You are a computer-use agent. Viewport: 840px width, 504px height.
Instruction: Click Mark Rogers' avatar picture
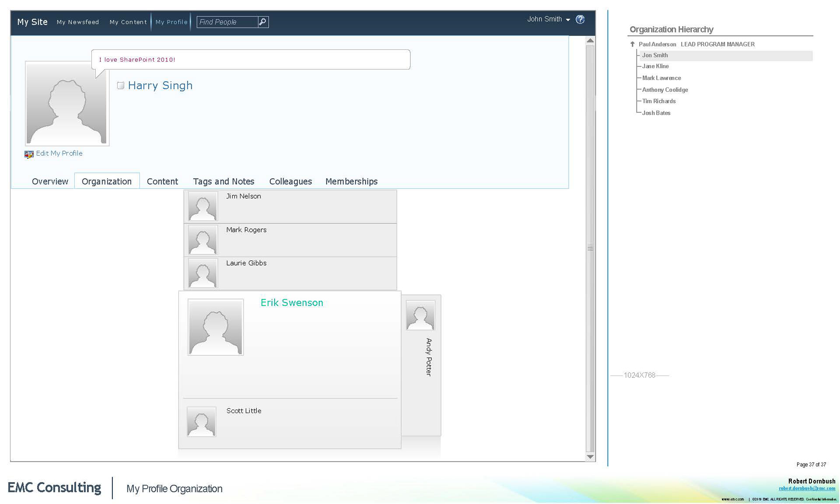pos(203,240)
